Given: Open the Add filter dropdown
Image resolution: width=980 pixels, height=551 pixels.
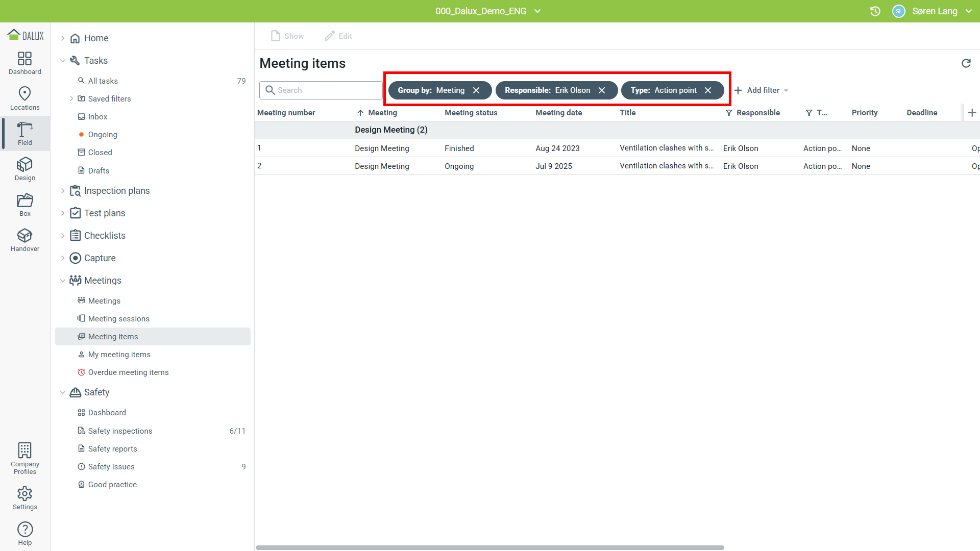Looking at the screenshot, I should click(x=762, y=90).
